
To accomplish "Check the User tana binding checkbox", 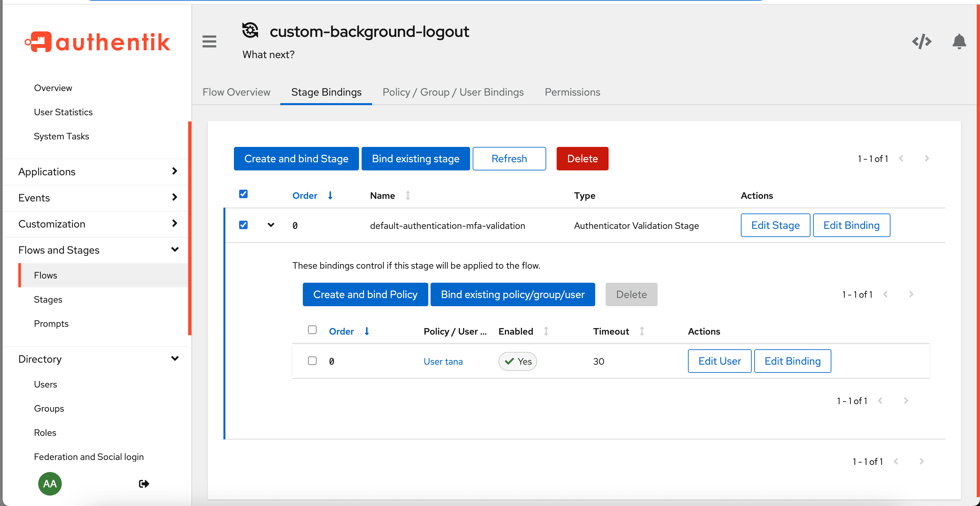I will tap(312, 361).
